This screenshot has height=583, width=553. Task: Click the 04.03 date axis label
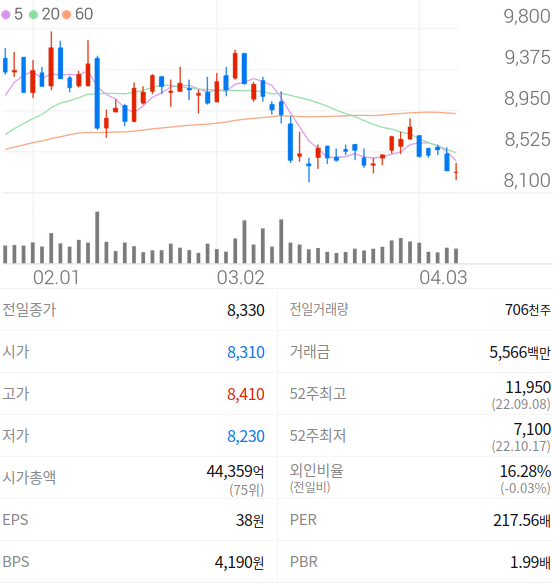pos(443,278)
